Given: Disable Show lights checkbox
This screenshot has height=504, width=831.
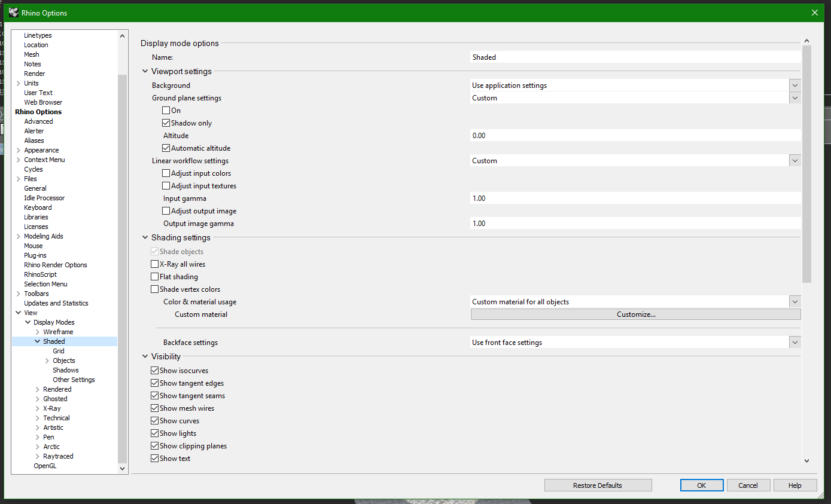Looking at the screenshot, I should [154, 433].
